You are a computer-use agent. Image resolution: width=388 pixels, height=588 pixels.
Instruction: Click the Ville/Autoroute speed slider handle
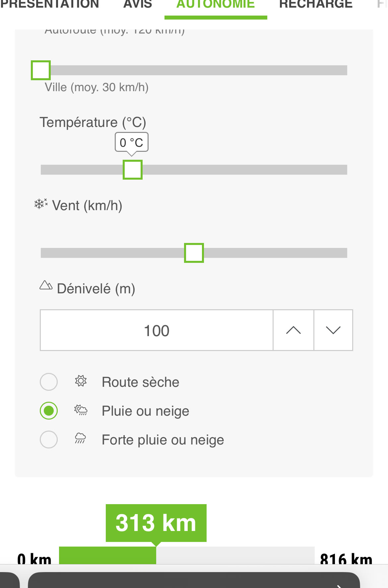point(41,70)
